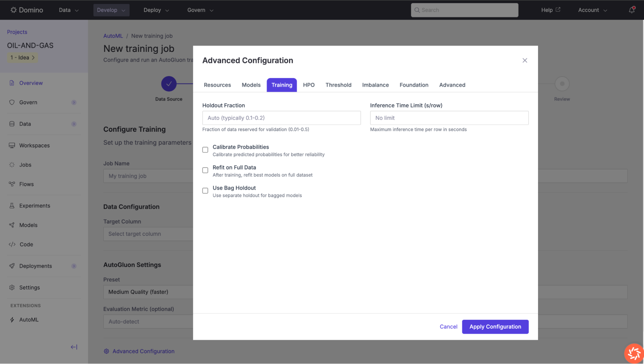Click Apply Configuration button

tap(495, 327)
